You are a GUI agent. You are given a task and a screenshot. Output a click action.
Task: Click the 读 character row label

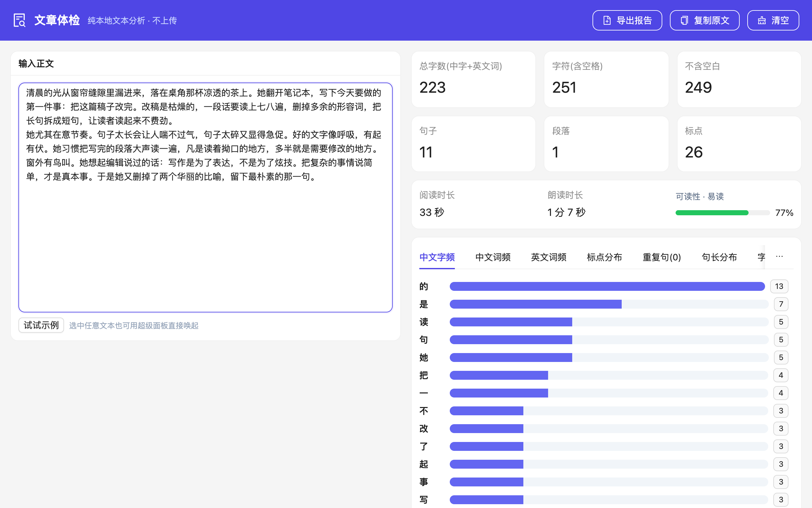click(423, 322)
